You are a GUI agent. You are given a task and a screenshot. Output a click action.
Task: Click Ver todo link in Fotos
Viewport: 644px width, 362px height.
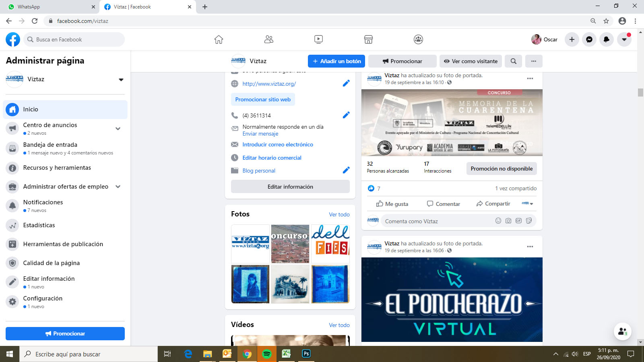click(x=339, y=214)
